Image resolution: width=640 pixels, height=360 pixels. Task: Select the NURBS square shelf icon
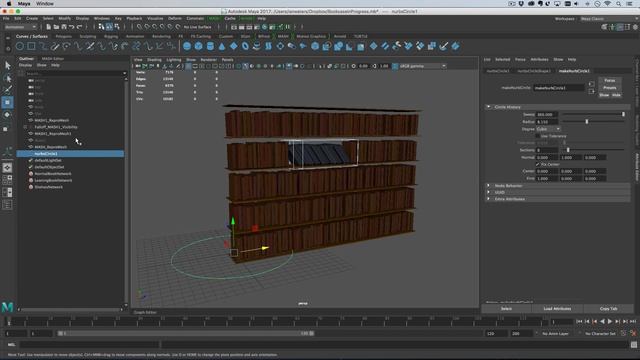coord(31,46)
